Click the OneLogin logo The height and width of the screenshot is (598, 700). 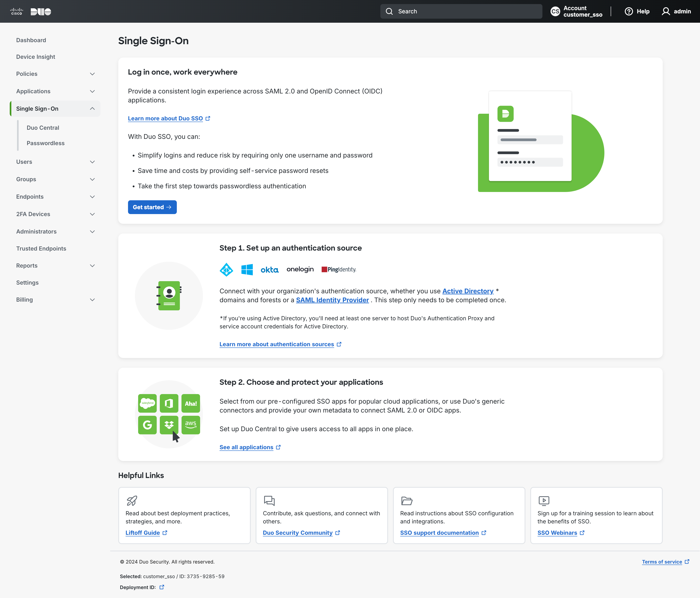[x=300, y=269]
